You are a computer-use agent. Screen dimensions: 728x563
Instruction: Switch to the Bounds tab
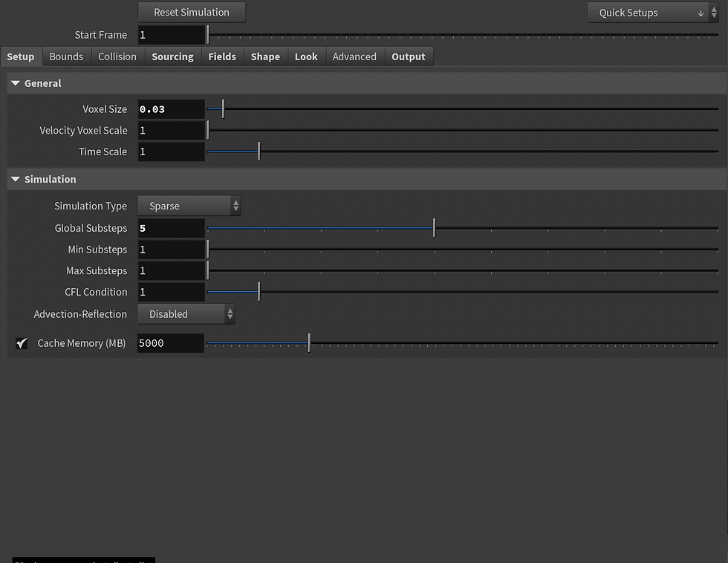click(66, 56)
